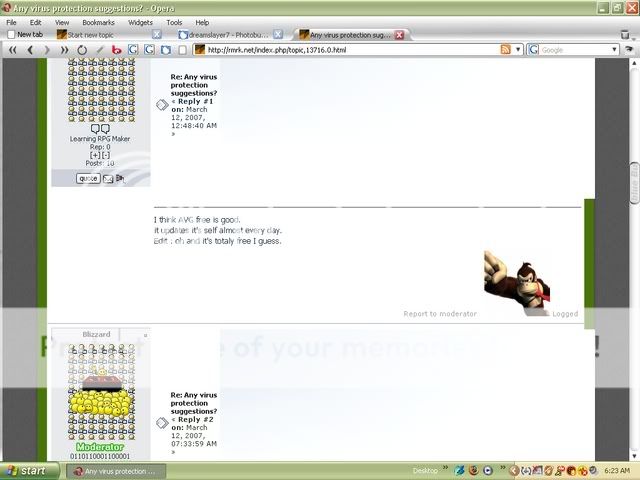Close the 'Any virus protection sugg...' tab

(x=399, y=34)
